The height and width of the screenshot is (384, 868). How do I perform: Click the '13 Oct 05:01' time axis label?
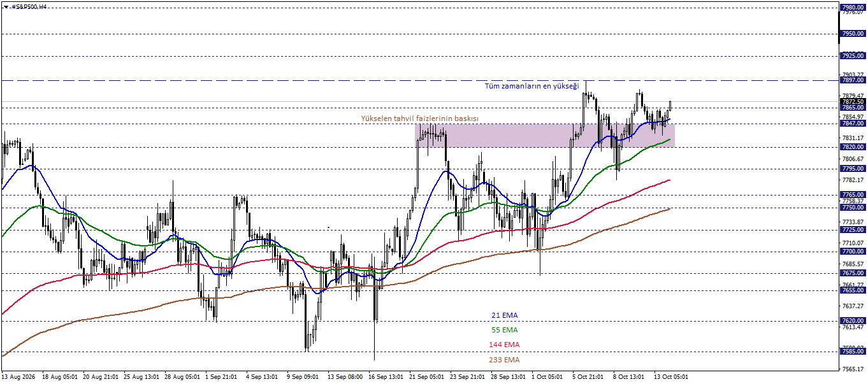[672, 377]
